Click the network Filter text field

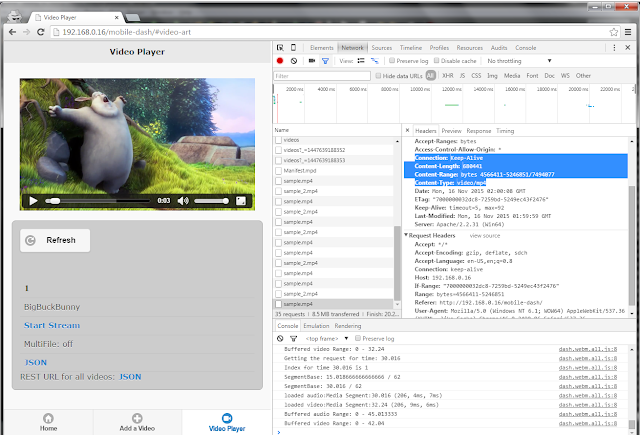tap(322, 75)
